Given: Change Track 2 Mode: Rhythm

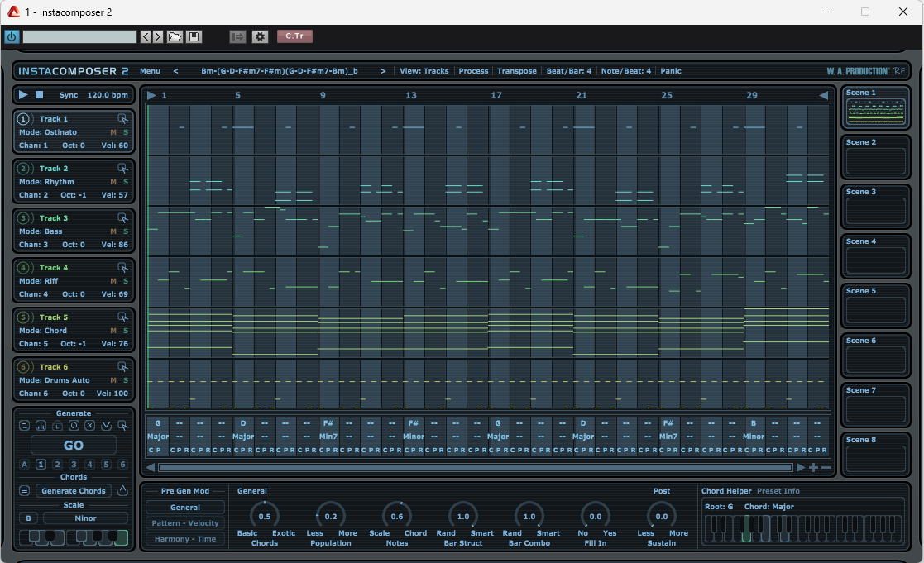Looking at the screenshot, I should point(46,182).
